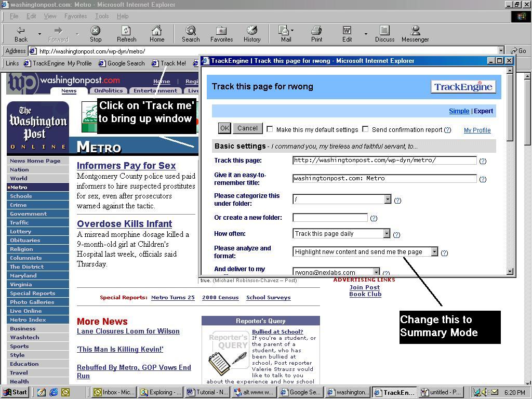Click the Print toolbar icon
Image resolution: width=532 pixels, height=399 pixels.
point(316,34)
